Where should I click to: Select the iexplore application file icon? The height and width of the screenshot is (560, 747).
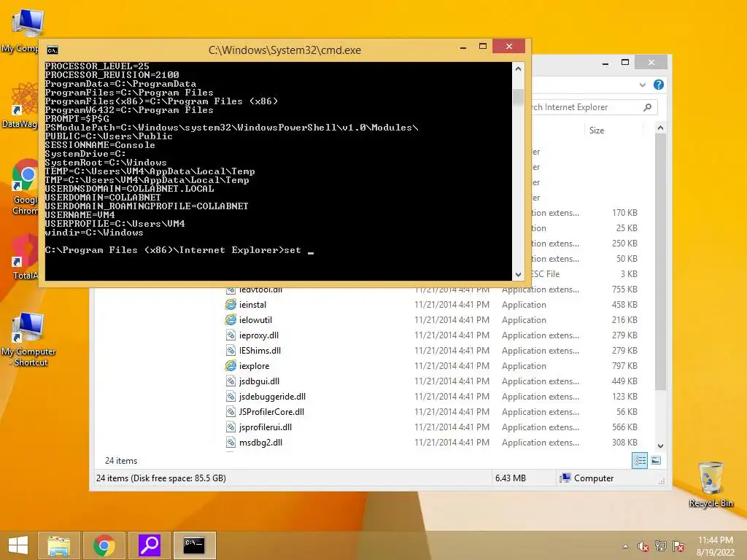[x=231, y=366]
